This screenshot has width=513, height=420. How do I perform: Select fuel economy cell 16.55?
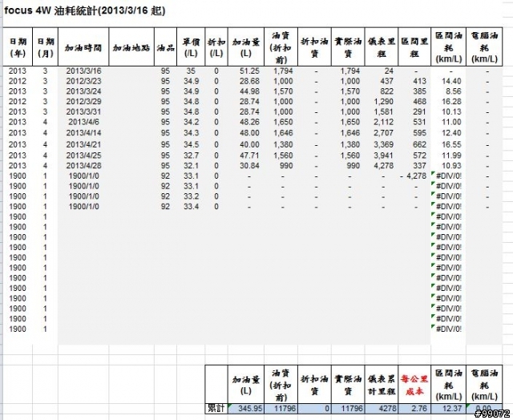451,144
